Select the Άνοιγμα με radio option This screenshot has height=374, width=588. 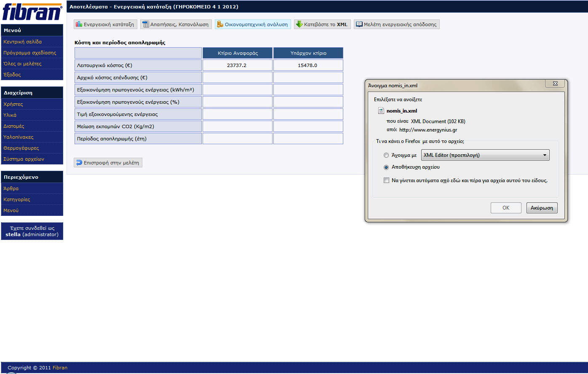pyautogui.click(x=386, y=155)
